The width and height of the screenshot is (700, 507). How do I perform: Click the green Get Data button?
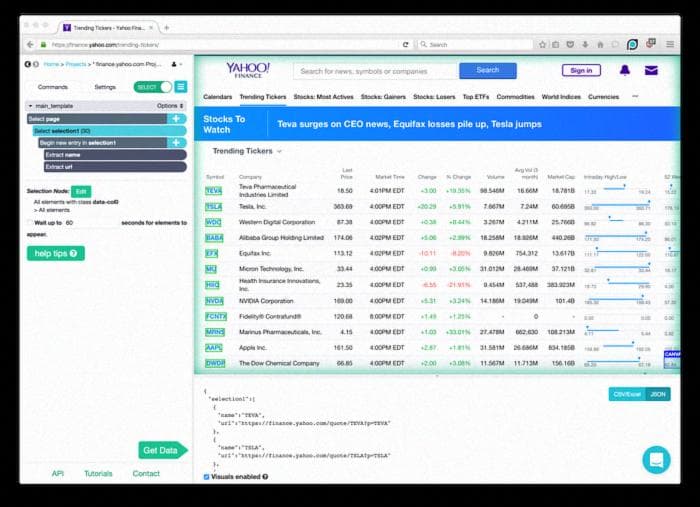[162, 450]
